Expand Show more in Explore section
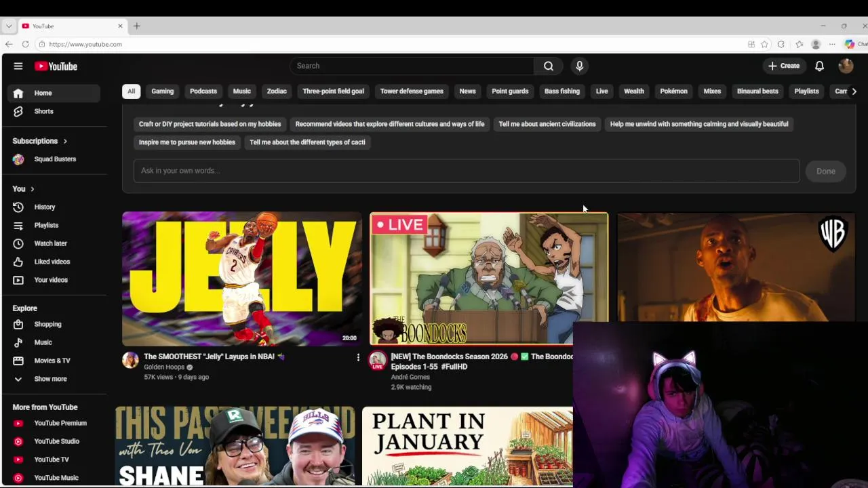This screenshot has height=488, width=868. pos(54,379)
